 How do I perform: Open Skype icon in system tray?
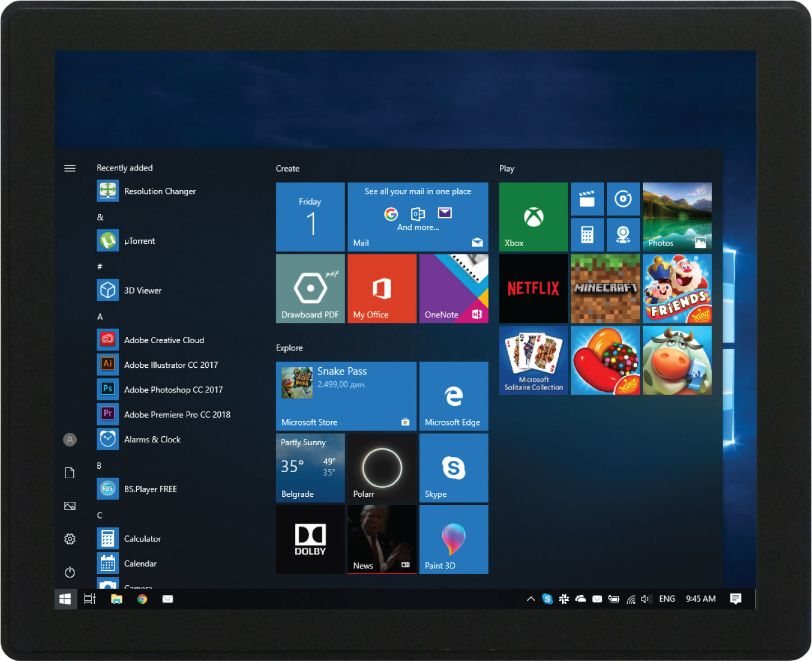547,599
